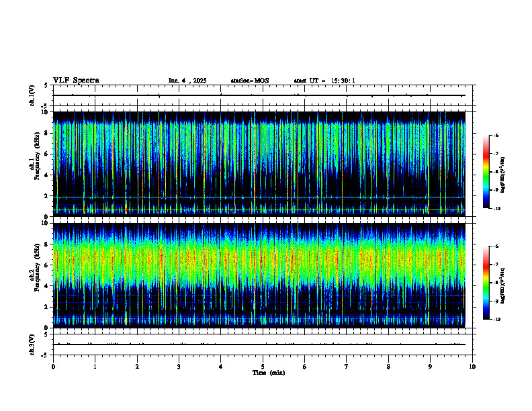532x411 pixels.
Task: Click the "-6" tick on the ch.1 colorbar
Action: point(496,135)
